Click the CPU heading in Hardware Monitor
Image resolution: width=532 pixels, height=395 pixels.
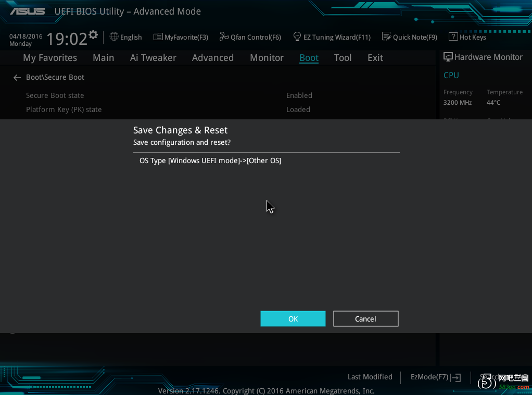pyautogui.click(x=451, y=76)
